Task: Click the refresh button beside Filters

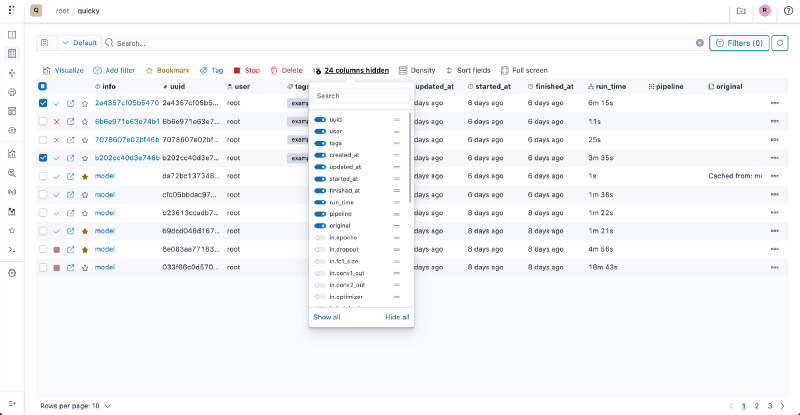Action: tap(780, 43)
